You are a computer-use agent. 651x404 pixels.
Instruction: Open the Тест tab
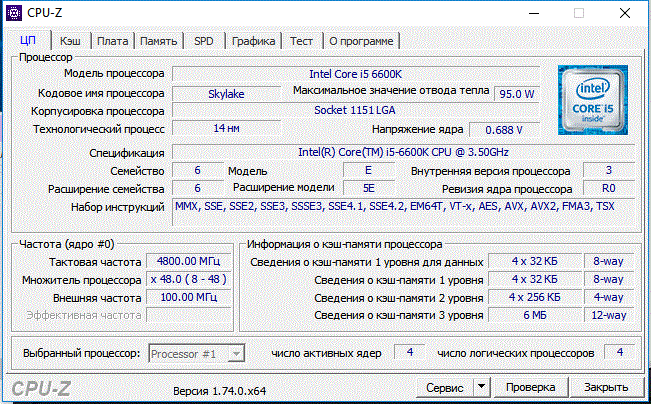301,41
